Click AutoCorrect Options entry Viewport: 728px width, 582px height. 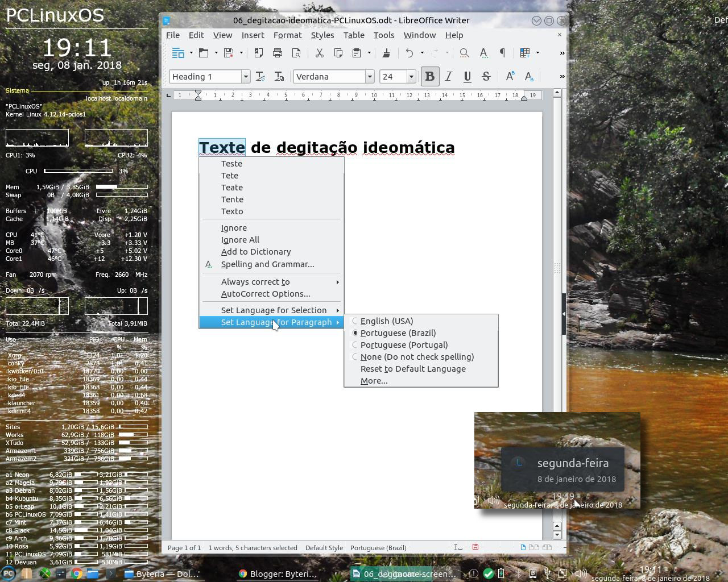point(271,294)
